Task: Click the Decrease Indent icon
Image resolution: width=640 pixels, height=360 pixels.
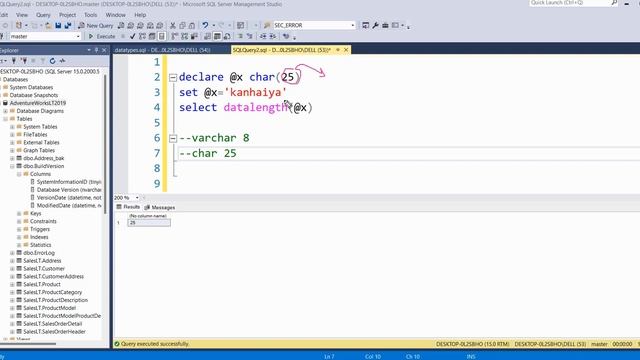Action: 263,36
